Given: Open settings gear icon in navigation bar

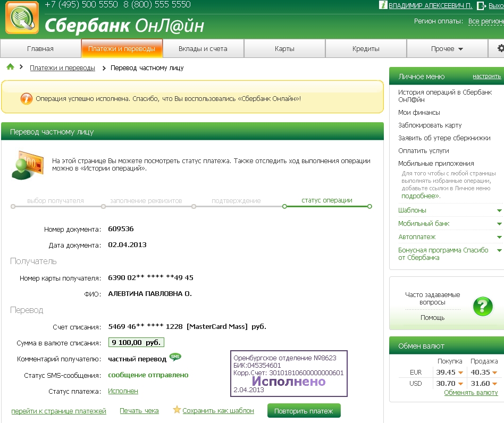Looking at the screenshot, I should click(500, 48).
